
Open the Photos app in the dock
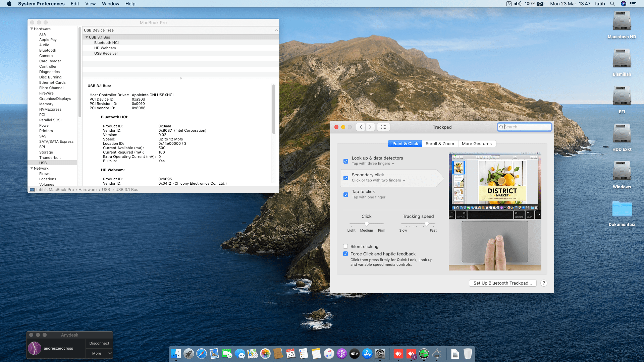(265, 354)
